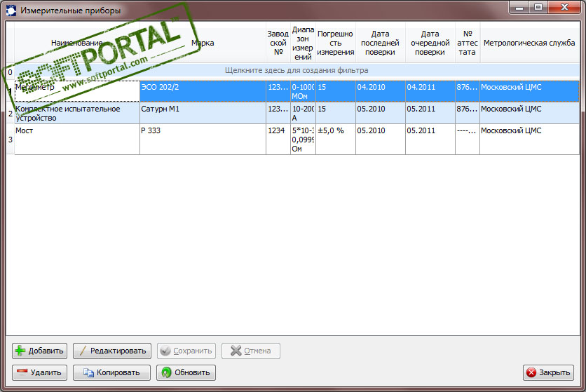Minimize the Измерительные приборы window

coord(519,7)
